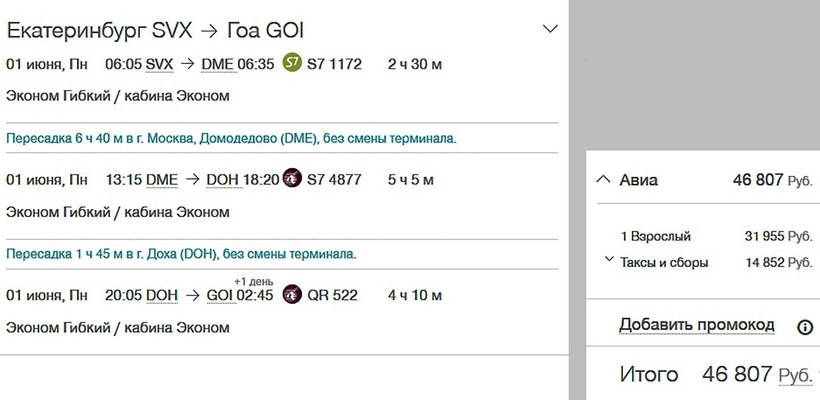This screenshot has width=820, height=400.
Task: Click Qatar logo beside QR 522
Action: pos(292,295)
